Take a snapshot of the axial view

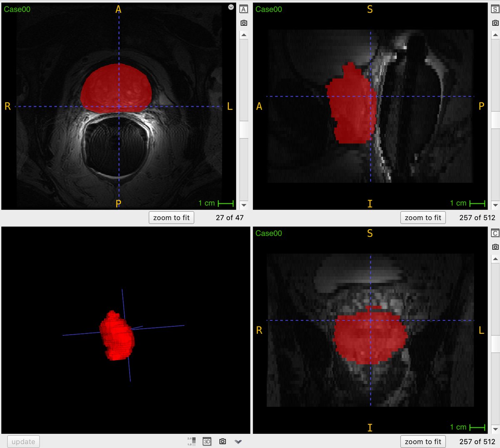click(x=244, y=23)
